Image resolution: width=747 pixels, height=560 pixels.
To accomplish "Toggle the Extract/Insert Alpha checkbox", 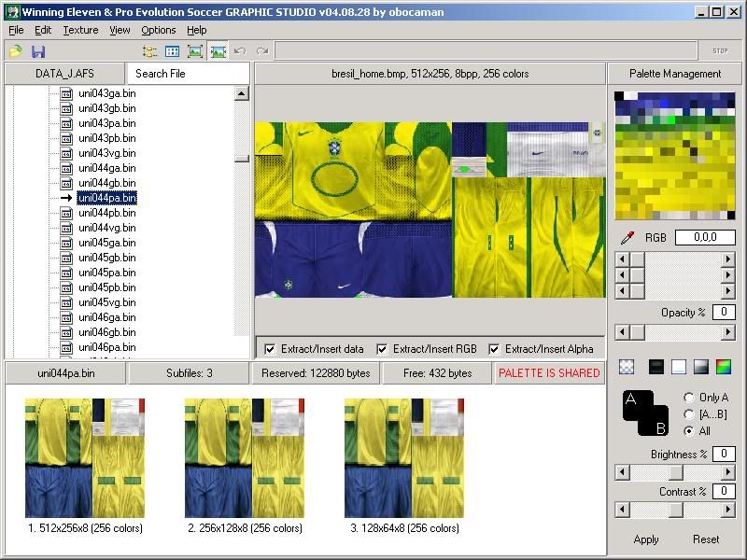I will click(494, 349).
